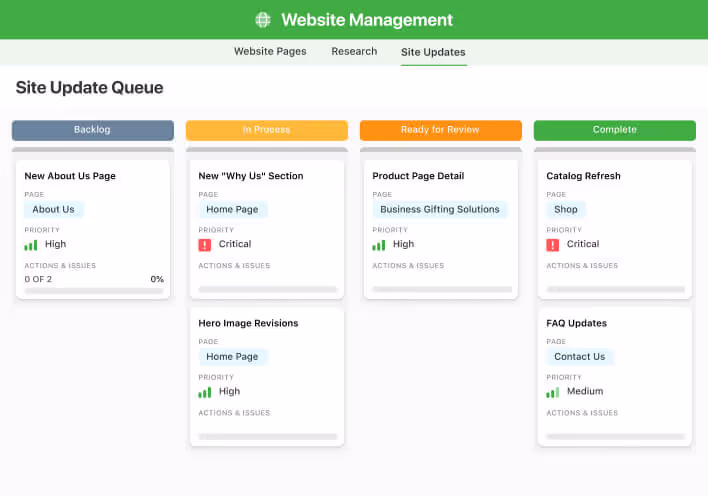
Task: Click High priority bars icon on Product Page Detail
Action: tap(379, 244)
